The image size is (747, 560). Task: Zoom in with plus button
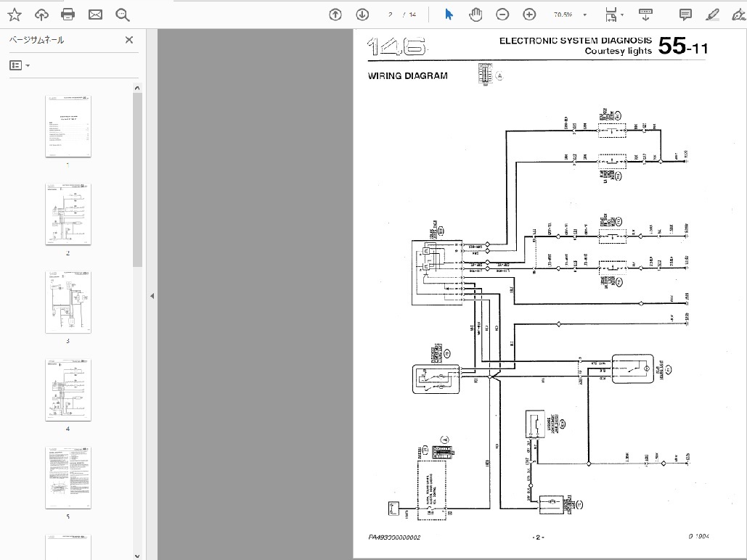[x=529, y=15]
